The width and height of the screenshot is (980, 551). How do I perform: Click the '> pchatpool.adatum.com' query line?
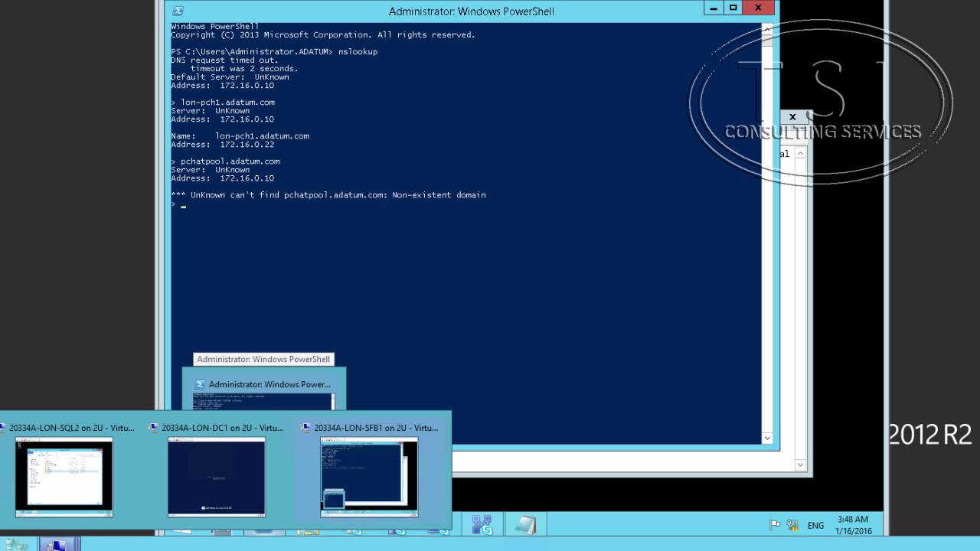tap(225, 161)
